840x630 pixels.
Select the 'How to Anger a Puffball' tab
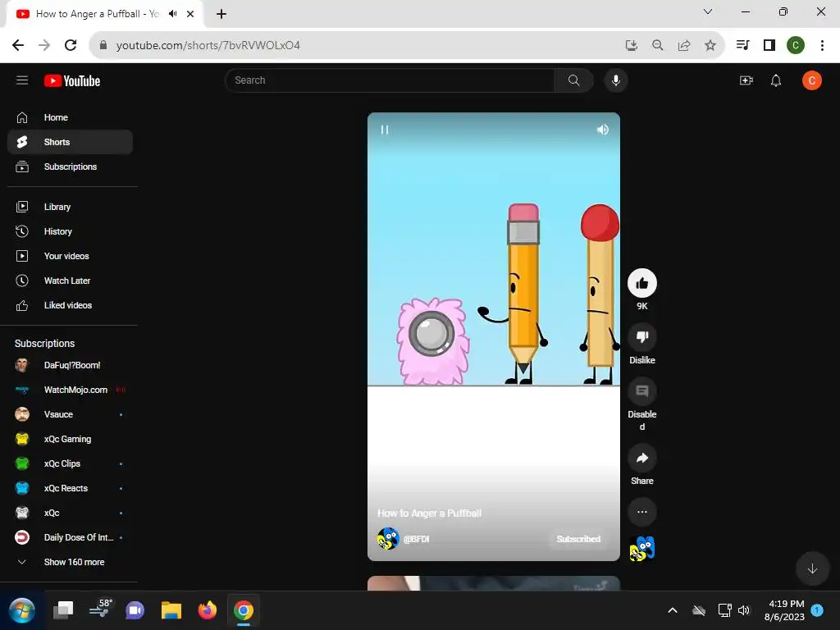point(105,14)
